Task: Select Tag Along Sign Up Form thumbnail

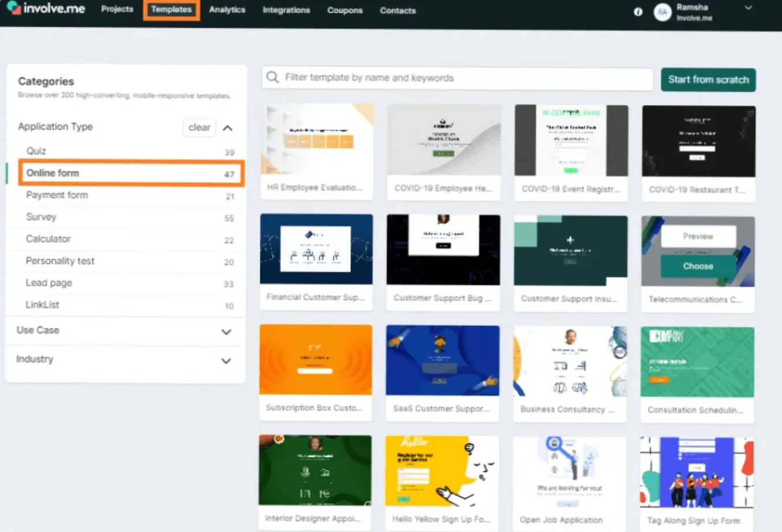Action: point(697,473)
